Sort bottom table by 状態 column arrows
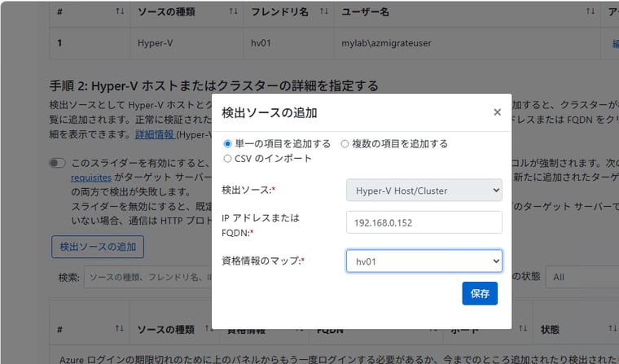Screen dimensions: 619x364 [x=612, y=328]
